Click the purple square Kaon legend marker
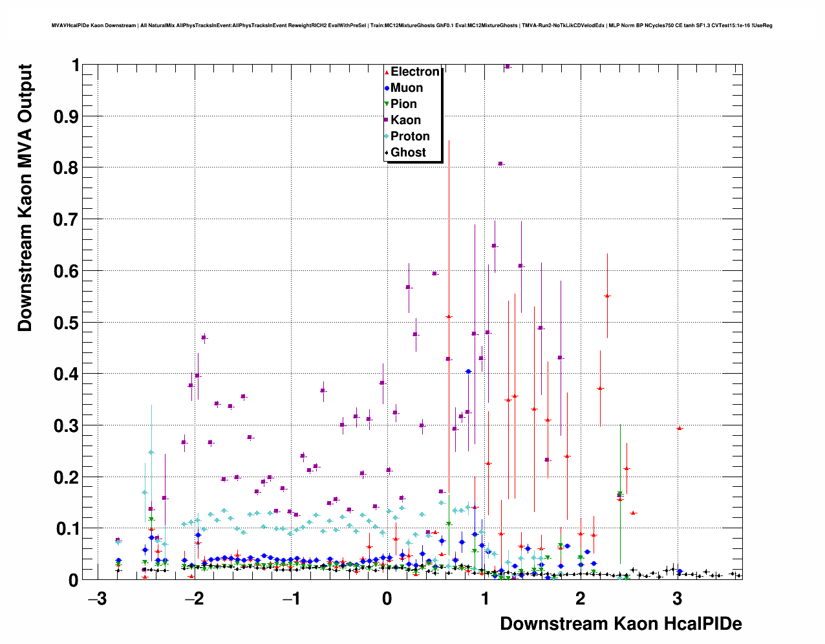 [387, 120]
